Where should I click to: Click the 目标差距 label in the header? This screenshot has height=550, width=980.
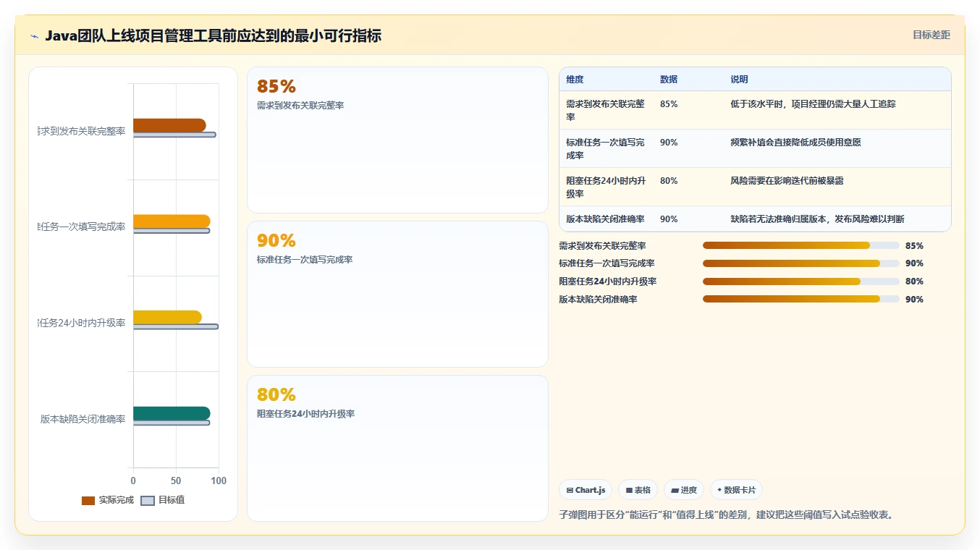point(932,35)
